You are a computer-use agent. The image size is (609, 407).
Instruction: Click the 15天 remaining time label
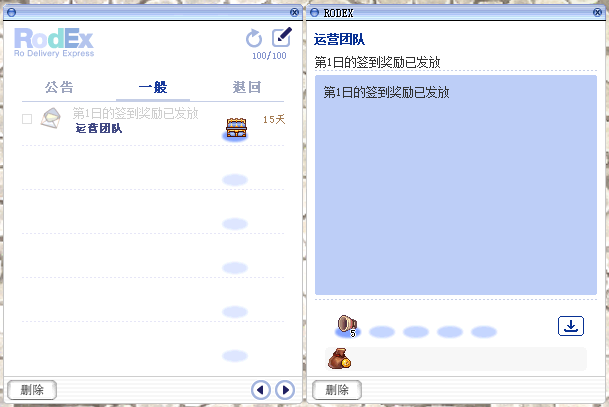(274, 119)
